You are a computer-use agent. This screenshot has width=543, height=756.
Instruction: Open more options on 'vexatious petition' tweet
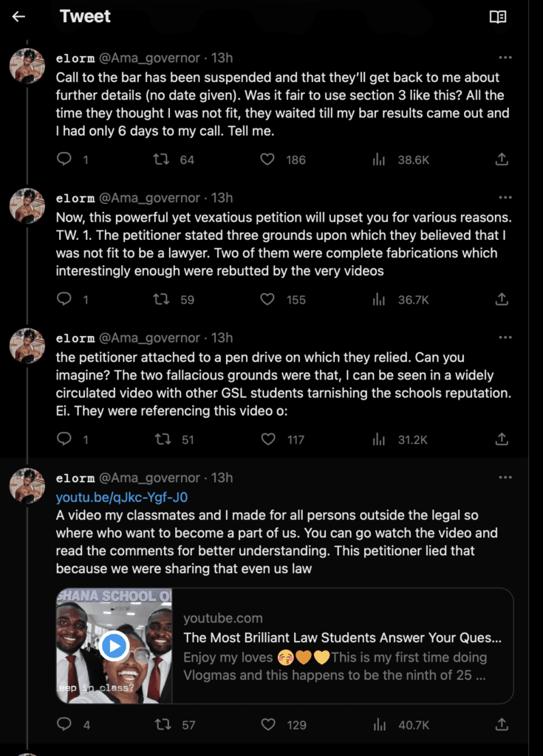coord(505,198)
